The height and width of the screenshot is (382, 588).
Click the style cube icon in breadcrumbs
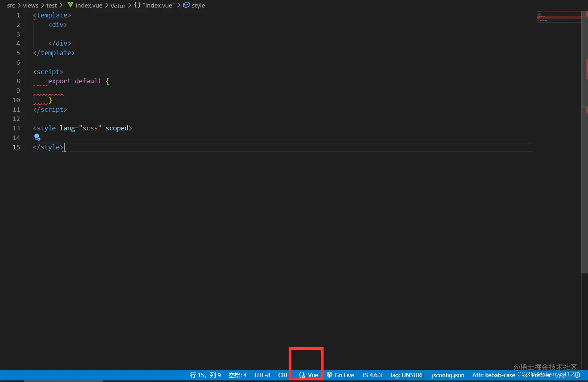(x=186, y=5)
